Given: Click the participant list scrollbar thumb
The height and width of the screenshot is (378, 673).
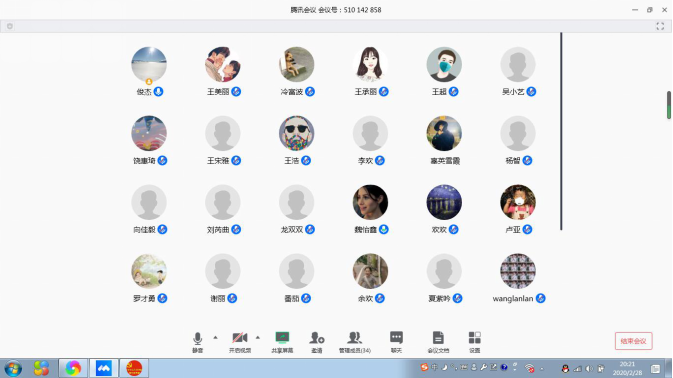Looking at the screenshot, I should 669,105.
